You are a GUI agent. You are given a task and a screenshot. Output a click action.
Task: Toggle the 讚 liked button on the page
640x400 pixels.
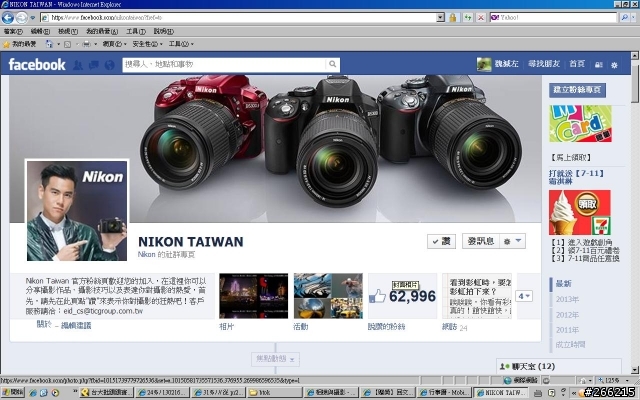point(441,241)
